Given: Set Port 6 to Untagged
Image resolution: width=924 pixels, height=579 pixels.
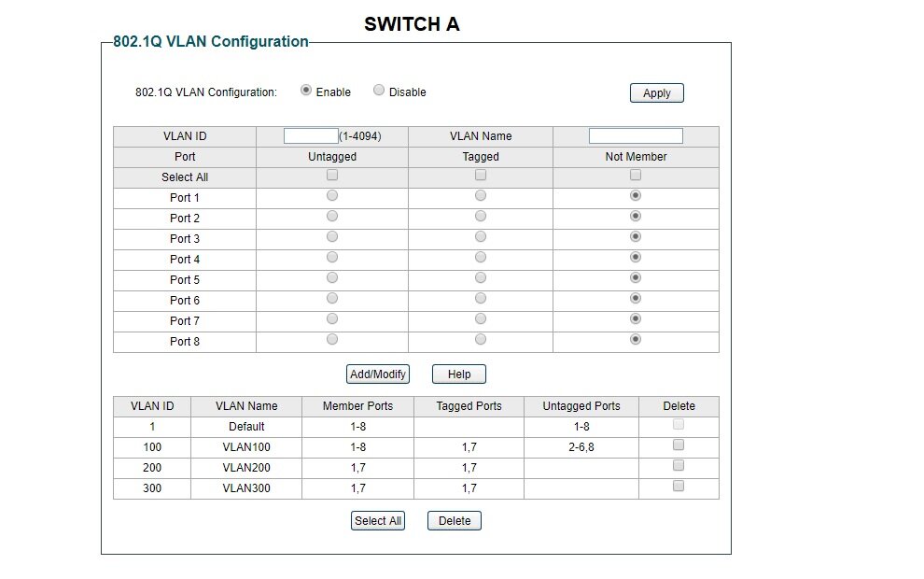Looking at the screenshot, I should [332, 298].
